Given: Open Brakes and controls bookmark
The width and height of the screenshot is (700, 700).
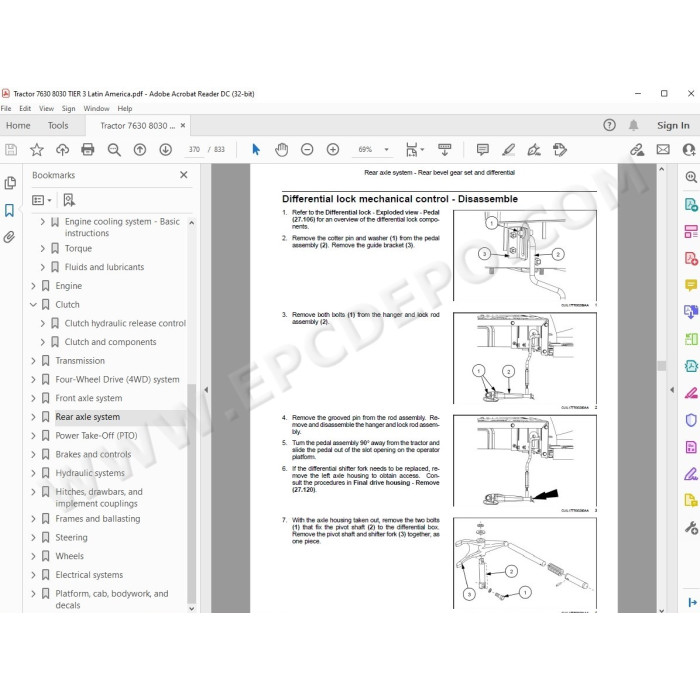Looking at the screenshot, I should coord(93,454).
